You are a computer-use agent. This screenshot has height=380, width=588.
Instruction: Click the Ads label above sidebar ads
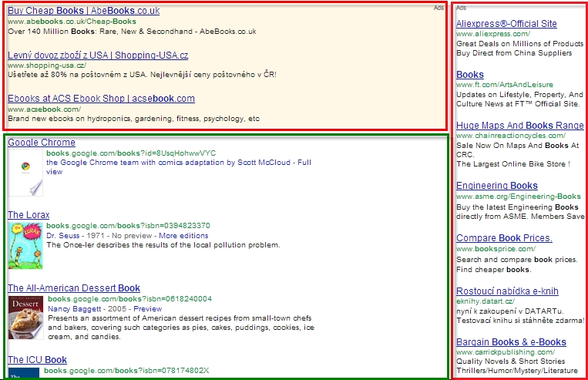(x=462, y=8)
